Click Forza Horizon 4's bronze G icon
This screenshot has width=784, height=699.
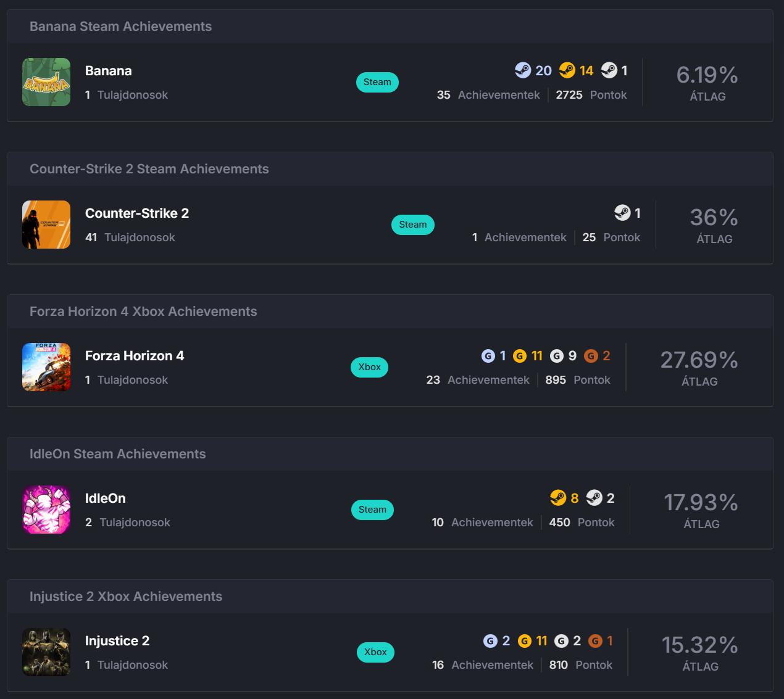click(x=591, y=356)
